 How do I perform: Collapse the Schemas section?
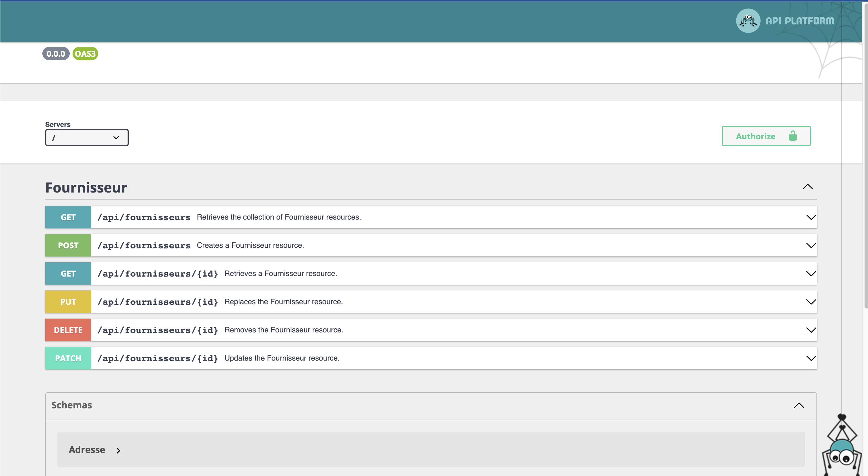[799, 405]
